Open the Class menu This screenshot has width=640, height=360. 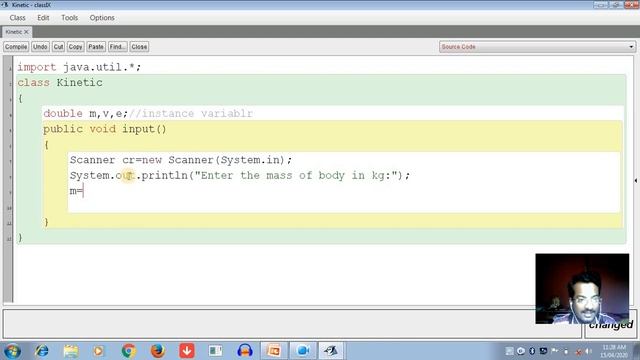(18, 18)
